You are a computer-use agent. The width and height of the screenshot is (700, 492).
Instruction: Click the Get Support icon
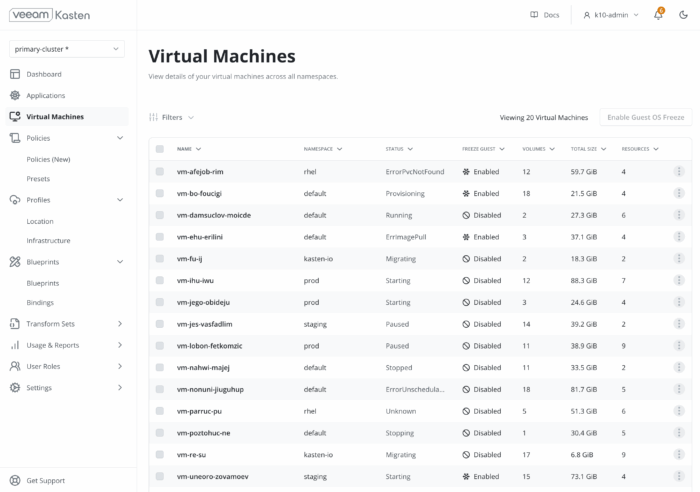[15, 480]
